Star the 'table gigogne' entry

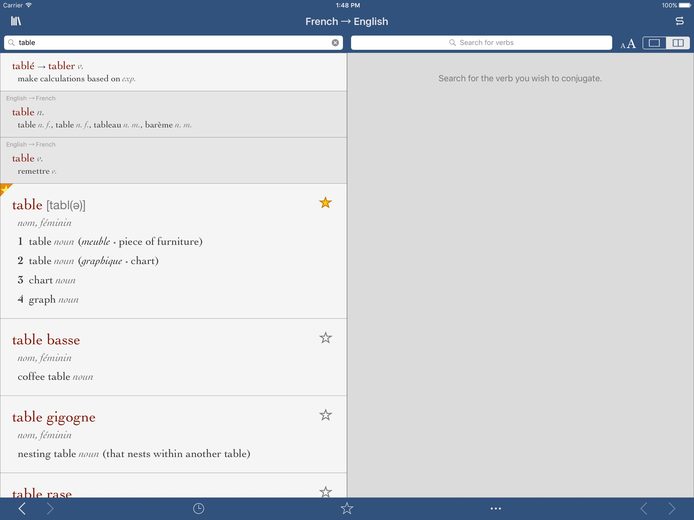pyautogui.click(x=325, y=415)
